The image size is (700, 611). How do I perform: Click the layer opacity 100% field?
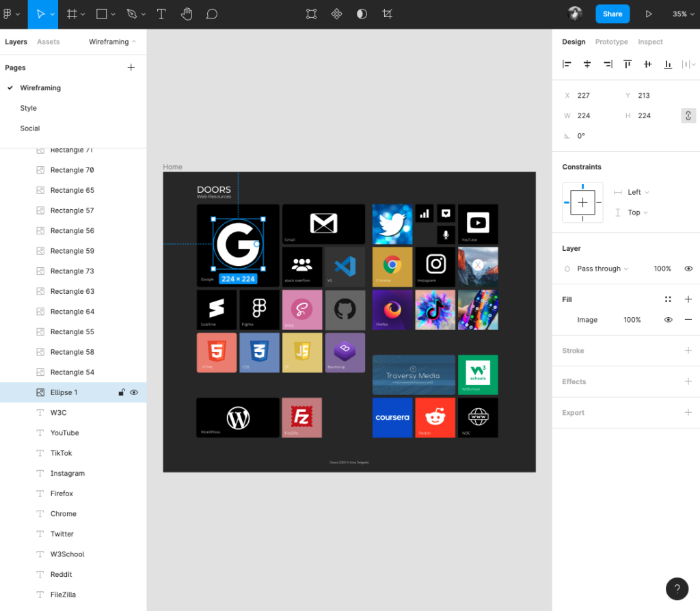click(662, 269)
